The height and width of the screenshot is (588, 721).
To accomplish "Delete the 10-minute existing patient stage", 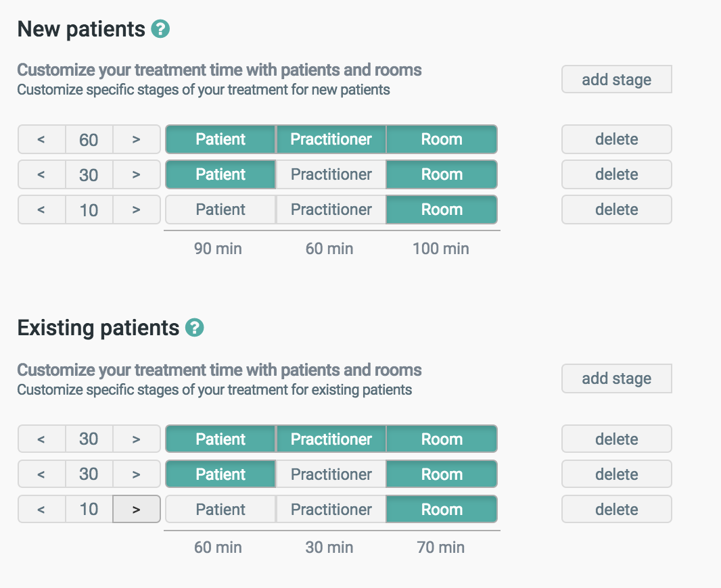I will (x=616, y=510).
